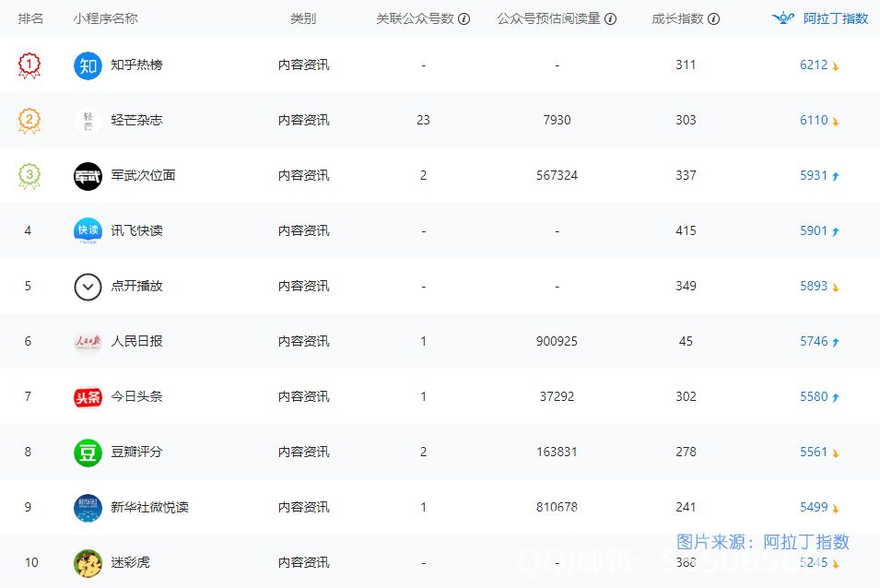Viewport: 880px width, 588px height.
Task: Click linked accounts value 23
Action: (423, 120)
